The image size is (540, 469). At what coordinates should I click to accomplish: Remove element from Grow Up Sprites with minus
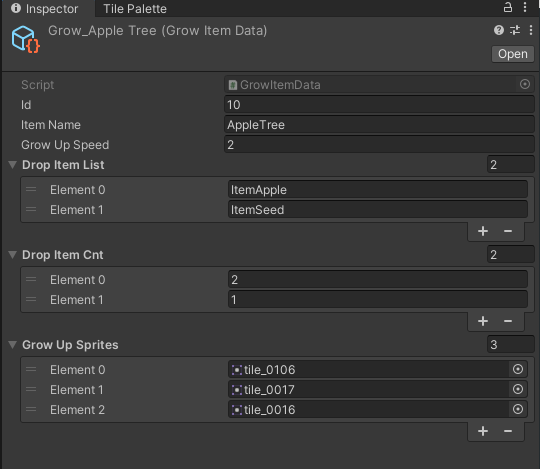tap(508, 431)
